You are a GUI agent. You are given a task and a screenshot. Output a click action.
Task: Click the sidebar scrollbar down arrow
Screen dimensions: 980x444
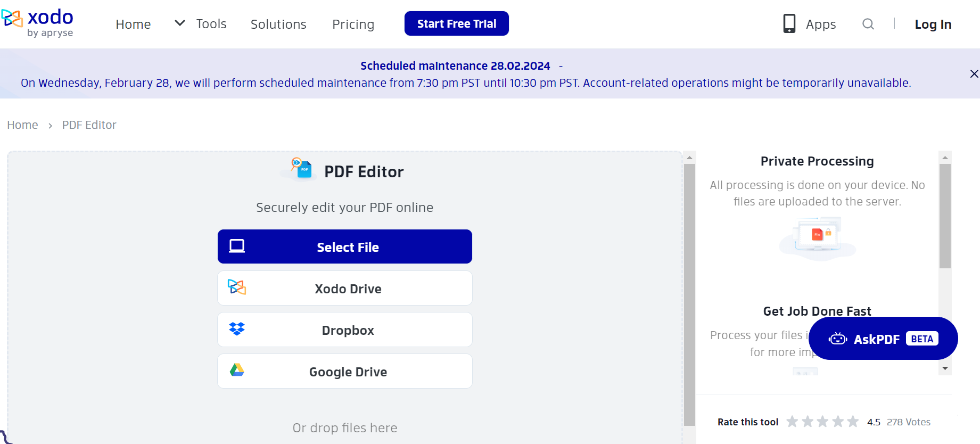coord(945,368)
